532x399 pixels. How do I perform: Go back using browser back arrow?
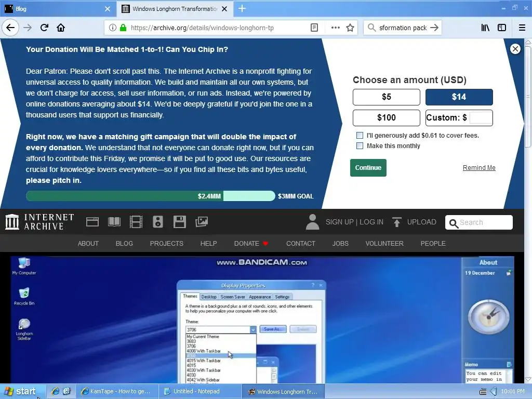click(x=10, y=28)
